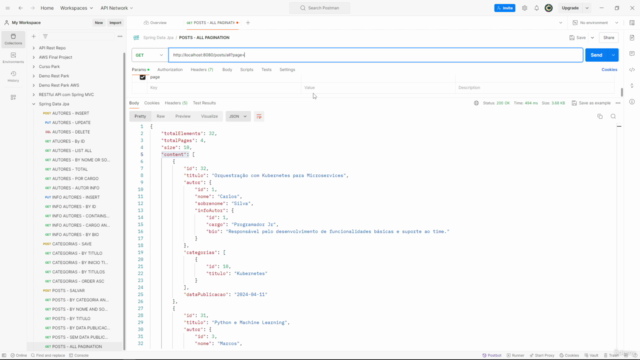
Task: Open the environment quick look icon
Action: pyautogui.click(x=632, y=23)
